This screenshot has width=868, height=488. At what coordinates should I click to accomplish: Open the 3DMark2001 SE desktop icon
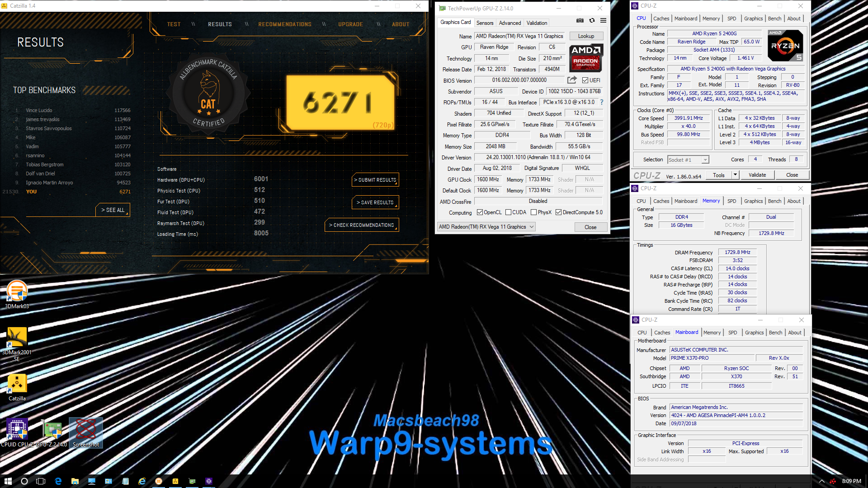17,344
